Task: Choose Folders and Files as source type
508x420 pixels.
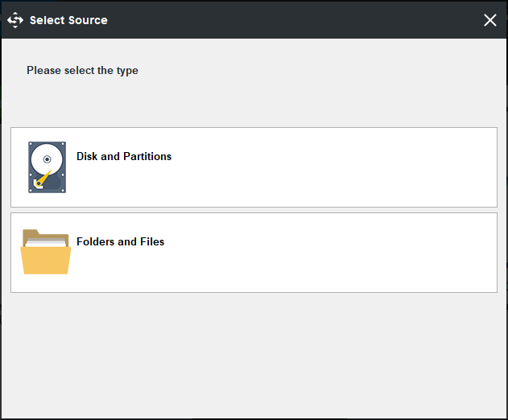Action: point(254,253)
